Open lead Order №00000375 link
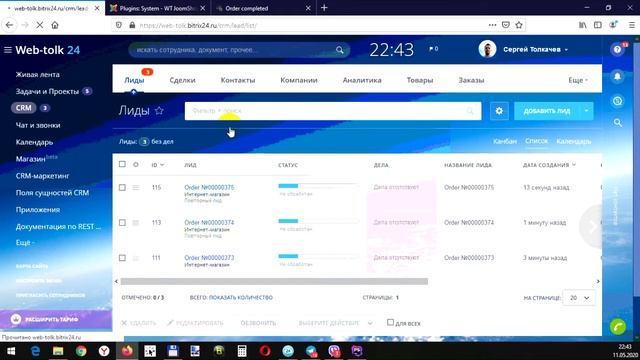 (x=209, y=187)
